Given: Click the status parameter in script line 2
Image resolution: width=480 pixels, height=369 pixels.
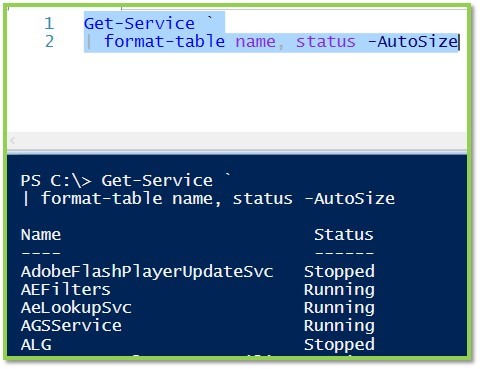Looking at the screenshot, I should (326, 42).
